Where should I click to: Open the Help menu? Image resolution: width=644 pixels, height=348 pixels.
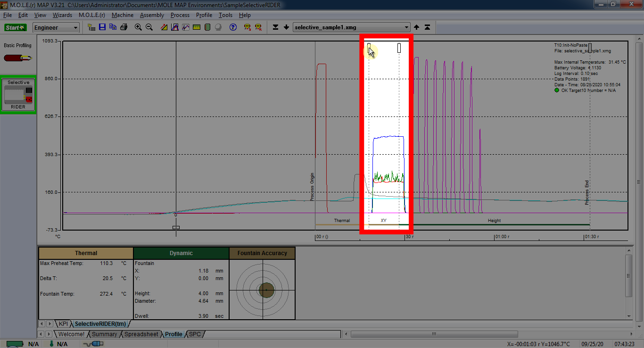point(245,15)
